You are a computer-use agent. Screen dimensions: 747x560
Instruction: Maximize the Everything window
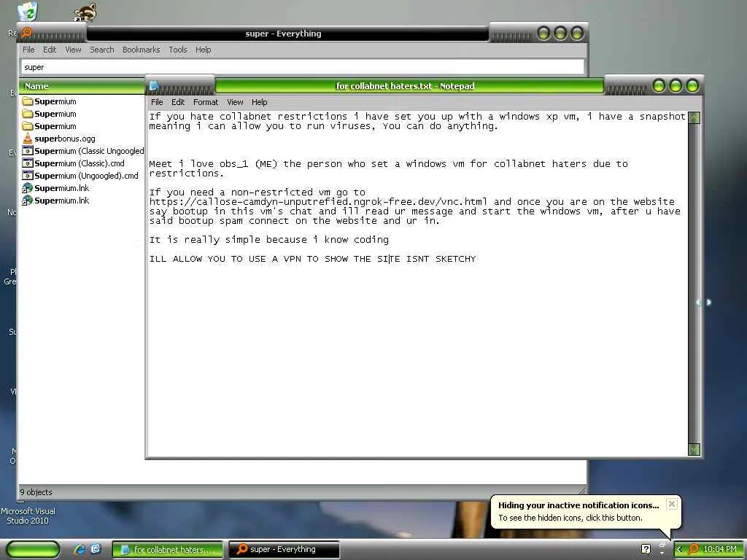[560, 33]
